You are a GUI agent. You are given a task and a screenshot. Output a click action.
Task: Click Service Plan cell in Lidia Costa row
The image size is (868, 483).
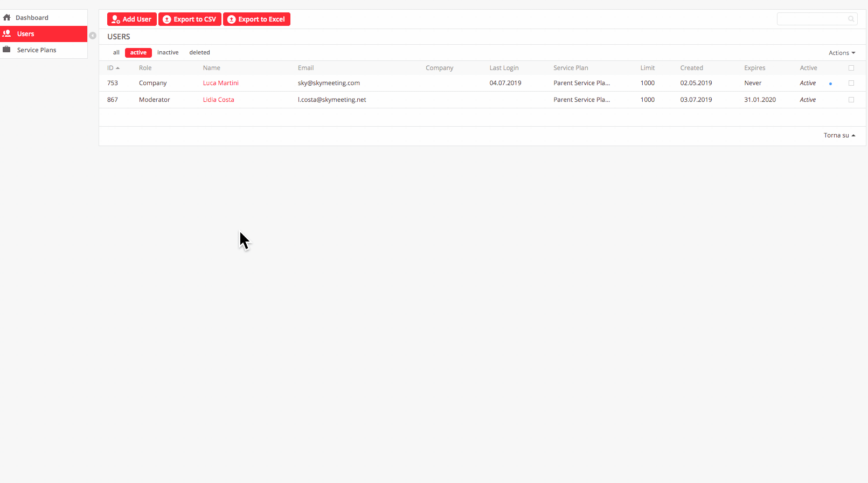pos(581,100)
